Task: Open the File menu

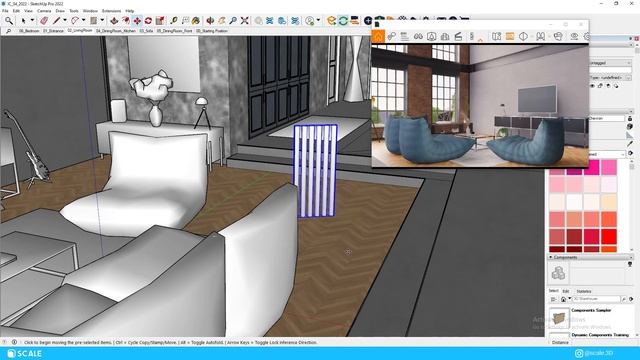Action: tap(5, 11)
